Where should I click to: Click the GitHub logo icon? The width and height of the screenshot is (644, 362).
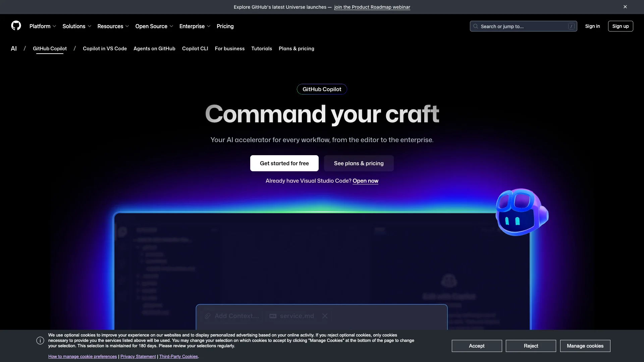pyautogui.click(x=16, y=26)
